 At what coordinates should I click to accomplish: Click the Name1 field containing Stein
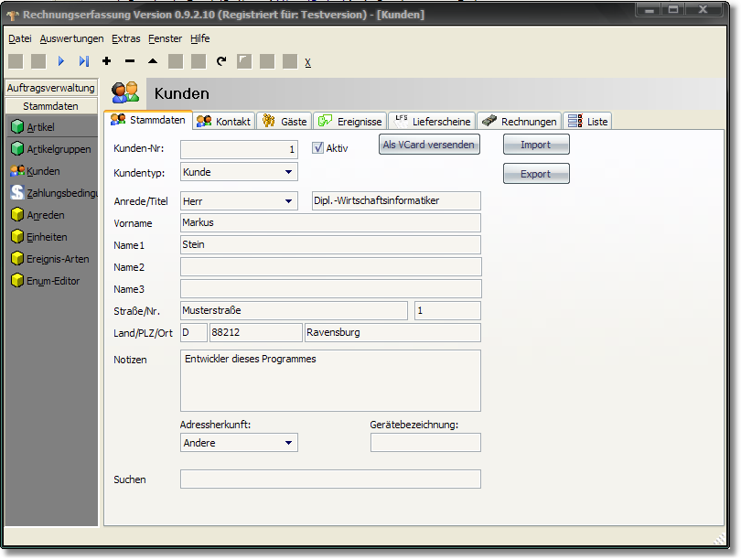(x=331, y=245)
